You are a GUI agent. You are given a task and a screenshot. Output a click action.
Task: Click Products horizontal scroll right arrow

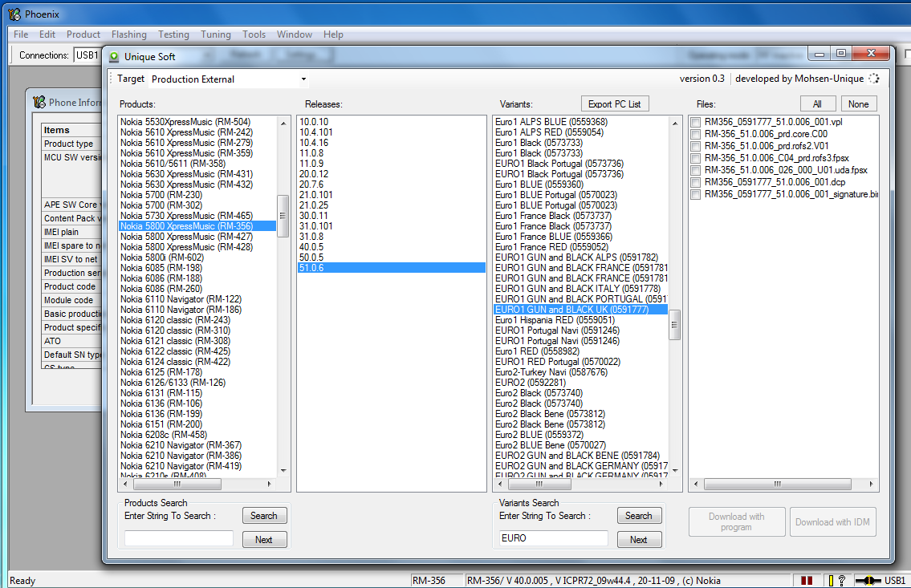click(x=270, y=484)
